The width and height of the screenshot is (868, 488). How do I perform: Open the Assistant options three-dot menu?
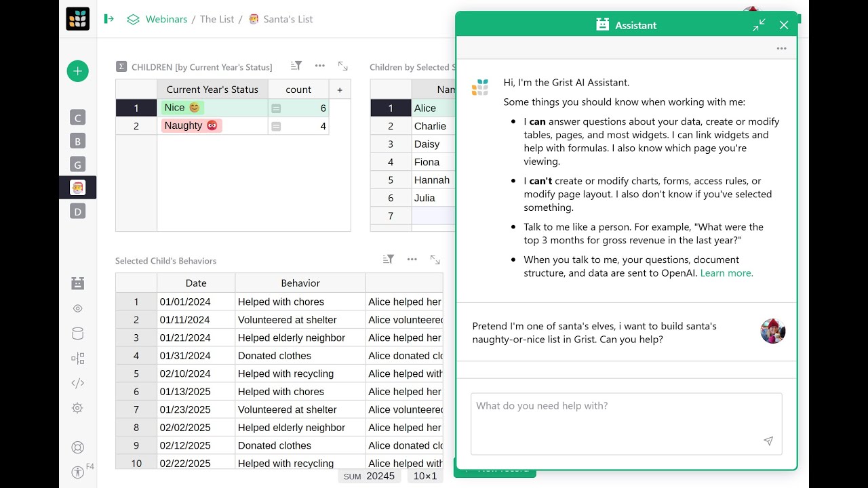point(781,48)
